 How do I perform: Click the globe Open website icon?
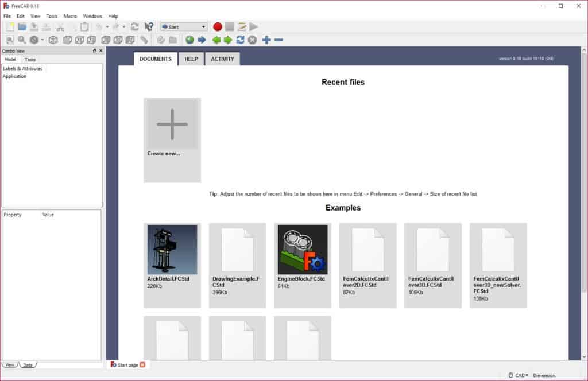click(x=189, y=40)
